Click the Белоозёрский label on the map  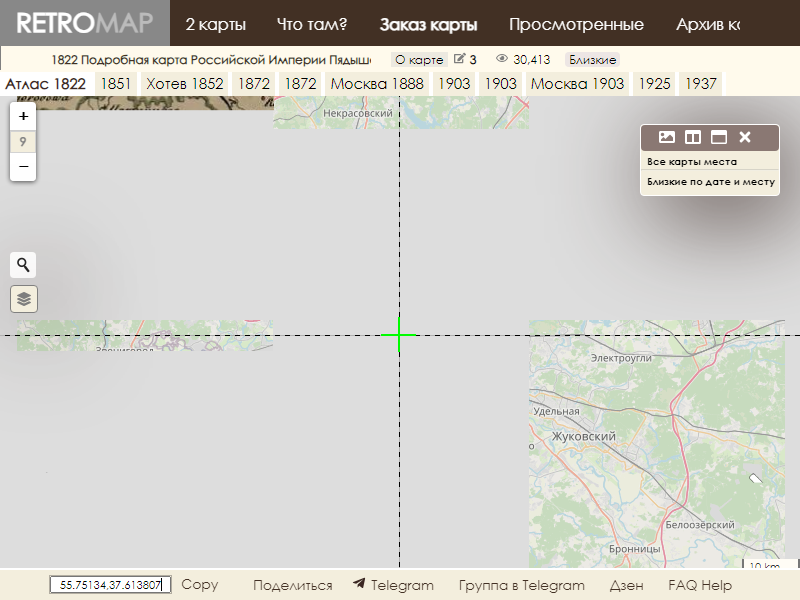coord(700,524)
